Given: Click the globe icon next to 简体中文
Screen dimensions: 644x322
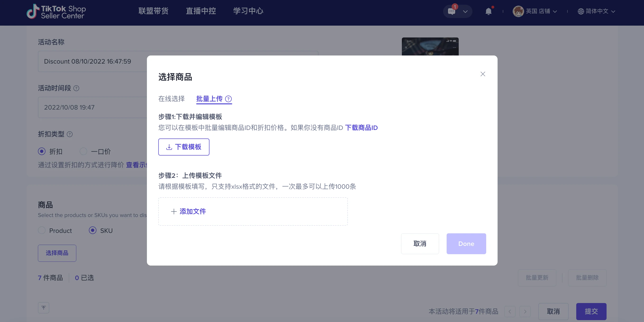Looking at the screenshot, I should [x=581, y=12].
